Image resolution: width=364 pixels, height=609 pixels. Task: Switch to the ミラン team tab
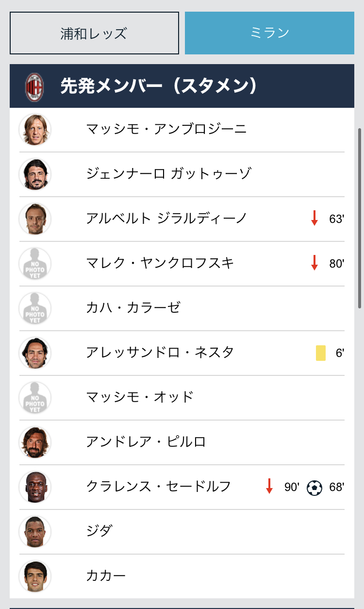click(269, 33)
